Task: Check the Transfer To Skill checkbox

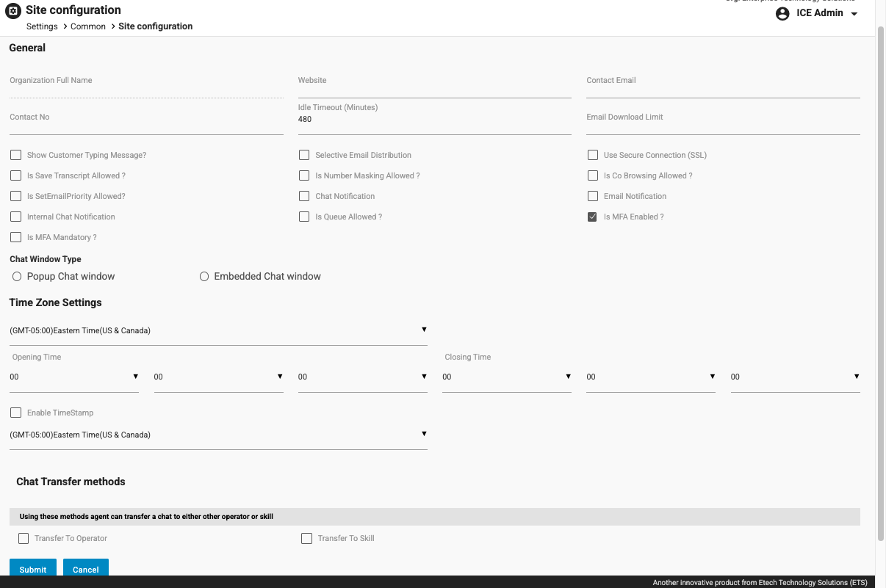Action: pos(307,539)
